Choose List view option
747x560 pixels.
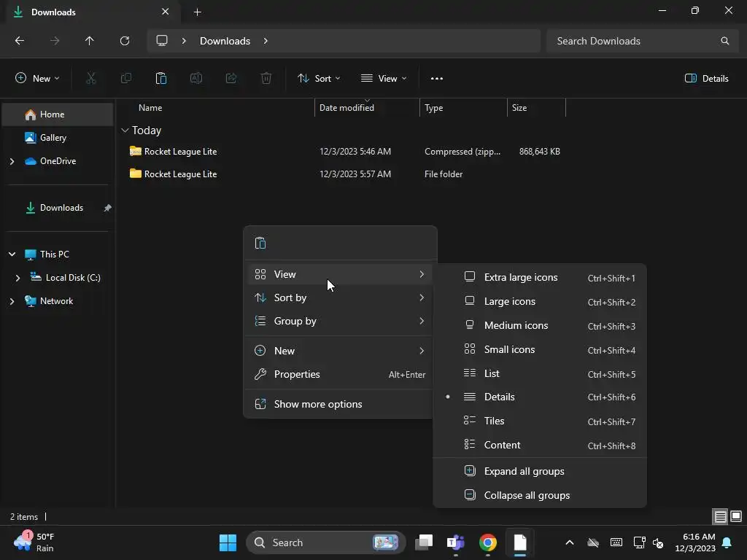[540, 374]
